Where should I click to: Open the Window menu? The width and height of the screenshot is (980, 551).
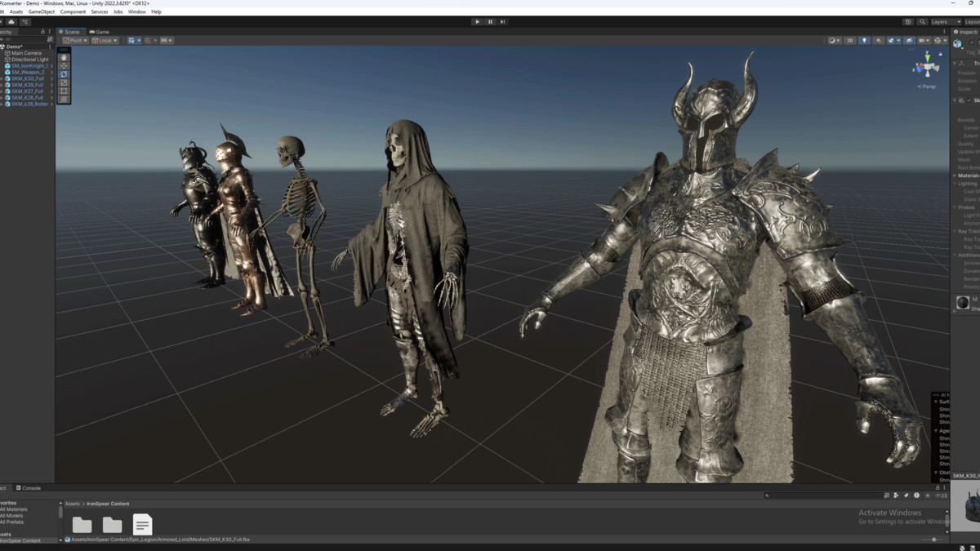(136, 11)
